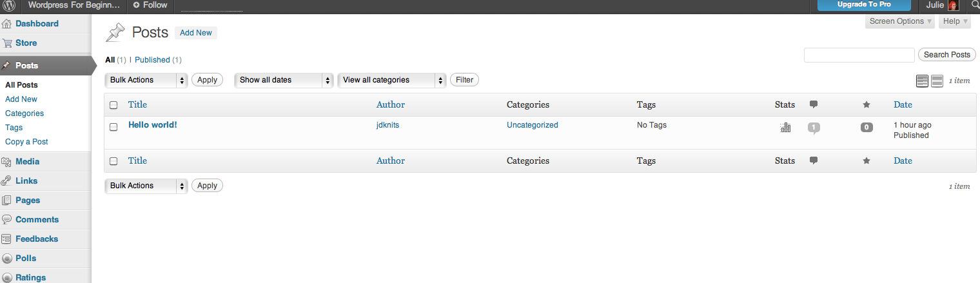Switch to excerpt view icon

pos(937,81)
